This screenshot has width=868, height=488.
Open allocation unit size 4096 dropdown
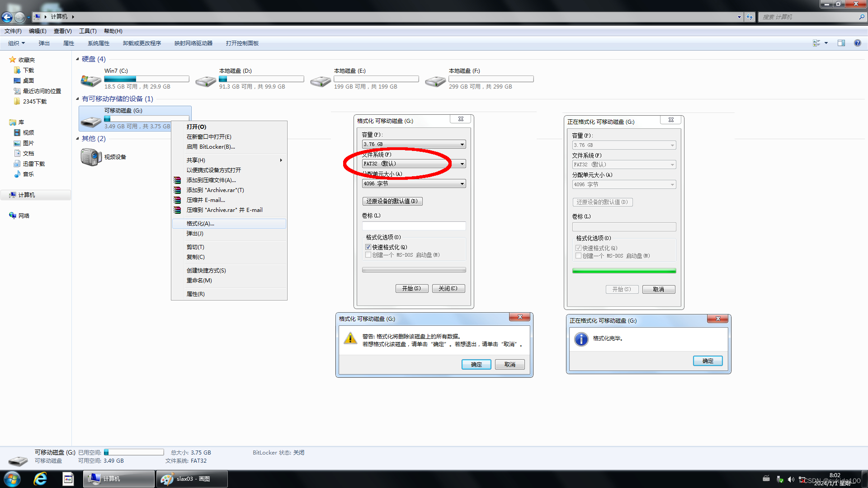(462, 183)
